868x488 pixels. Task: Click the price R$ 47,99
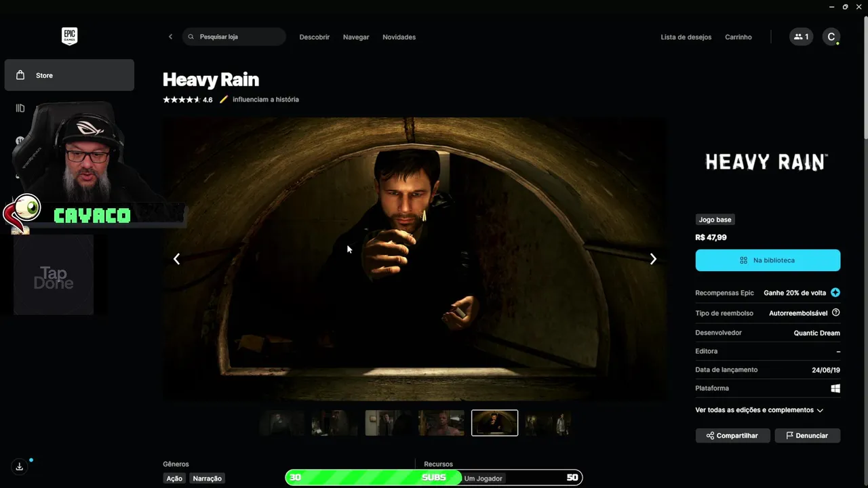711,238
